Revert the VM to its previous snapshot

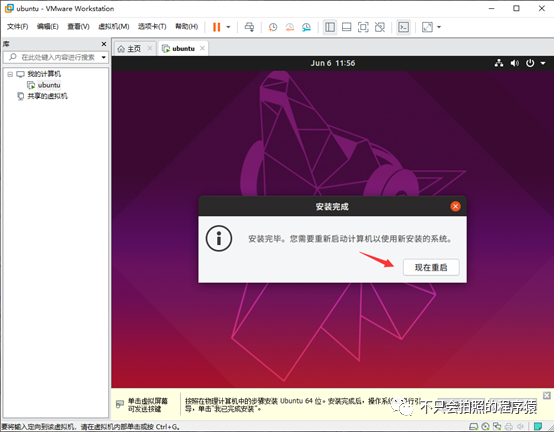point(290,27)
